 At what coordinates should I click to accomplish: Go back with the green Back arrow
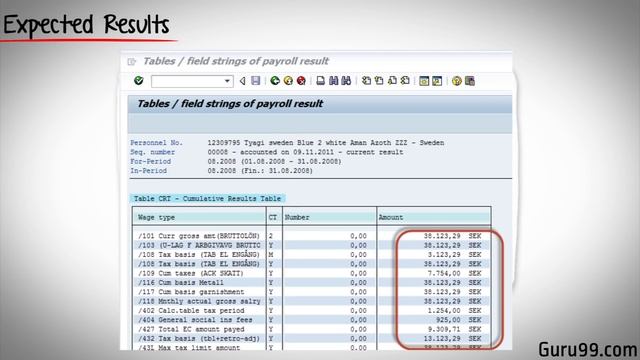click(x=275, y=81)
